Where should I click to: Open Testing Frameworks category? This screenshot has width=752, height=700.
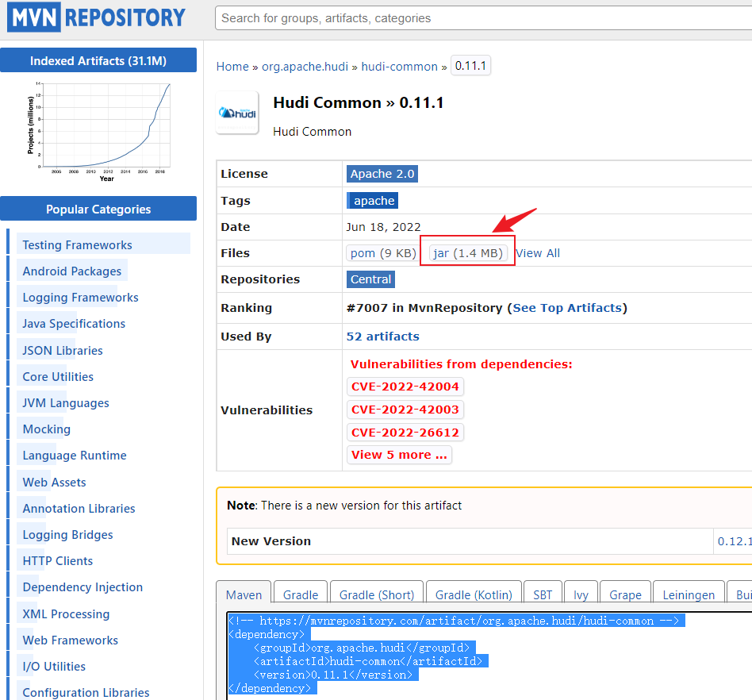pyautogui.click(x=77, y=244)
